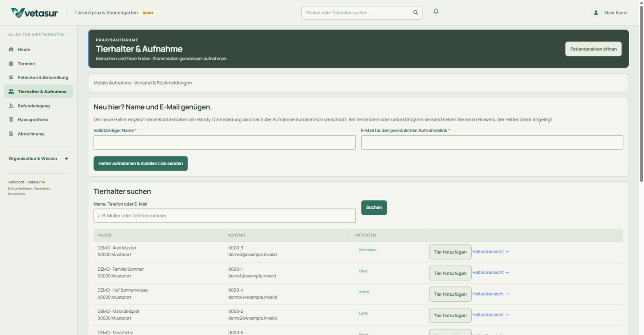
Task: Open the notifications bell
Action: 436,12
